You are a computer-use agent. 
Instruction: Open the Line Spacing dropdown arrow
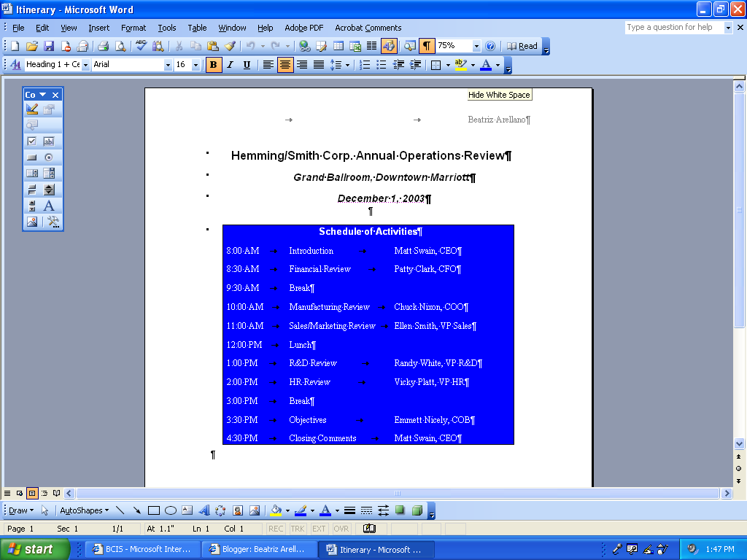(347, 65)
